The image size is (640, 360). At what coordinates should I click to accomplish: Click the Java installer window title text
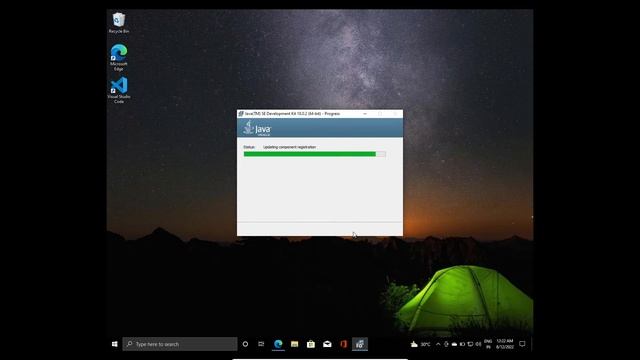pos(292,114)
